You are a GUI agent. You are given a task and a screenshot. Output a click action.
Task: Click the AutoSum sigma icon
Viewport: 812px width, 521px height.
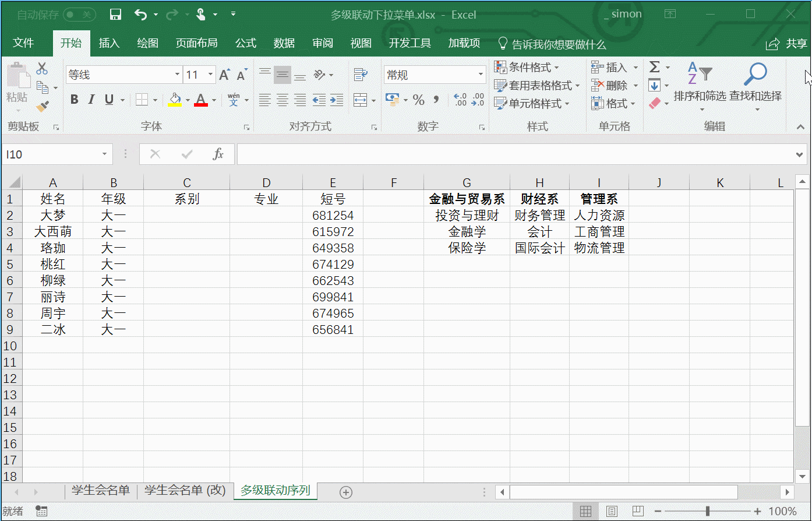coord(655,67)
